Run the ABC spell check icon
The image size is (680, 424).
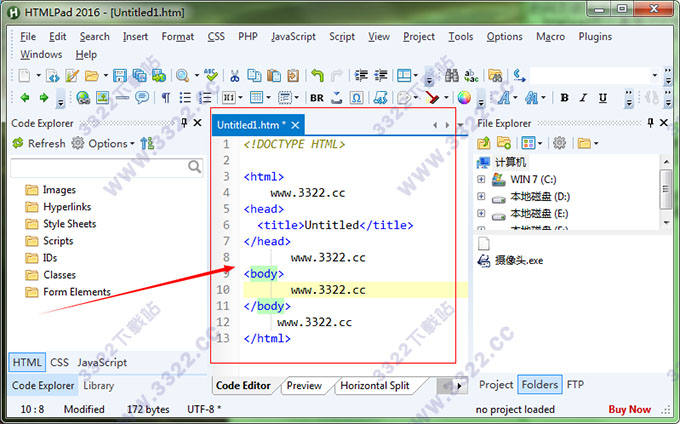click(211, 75)
